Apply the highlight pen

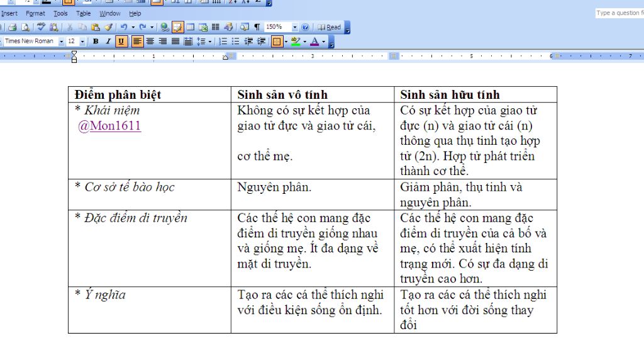point(296,41)
